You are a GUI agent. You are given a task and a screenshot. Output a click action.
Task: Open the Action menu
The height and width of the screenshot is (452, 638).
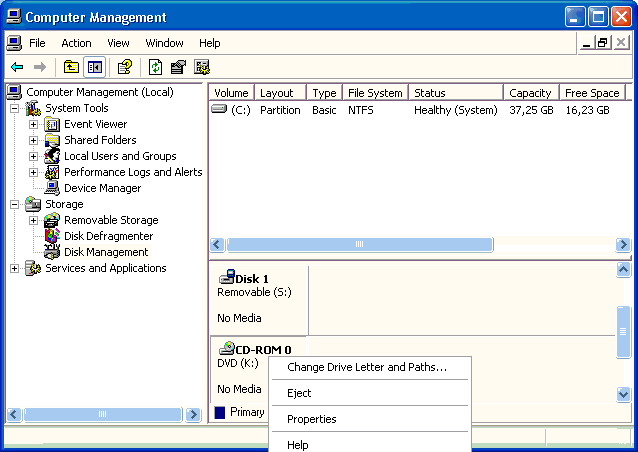[x=76, y=43]
